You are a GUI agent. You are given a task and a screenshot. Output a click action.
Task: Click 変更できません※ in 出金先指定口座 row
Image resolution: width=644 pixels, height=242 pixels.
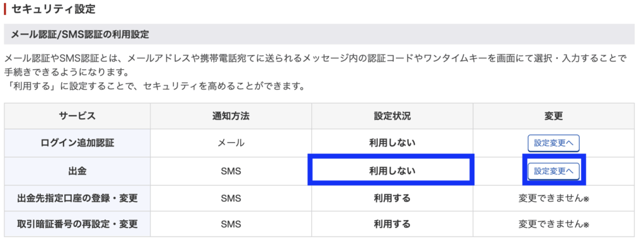[553, 199]
